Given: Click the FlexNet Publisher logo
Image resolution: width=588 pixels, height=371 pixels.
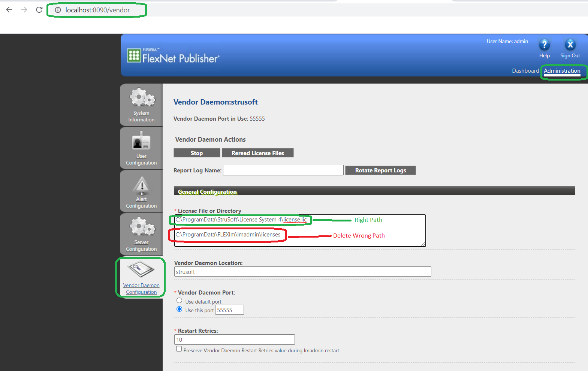Looking at the screenshot, I should click(x=173, y=56).
